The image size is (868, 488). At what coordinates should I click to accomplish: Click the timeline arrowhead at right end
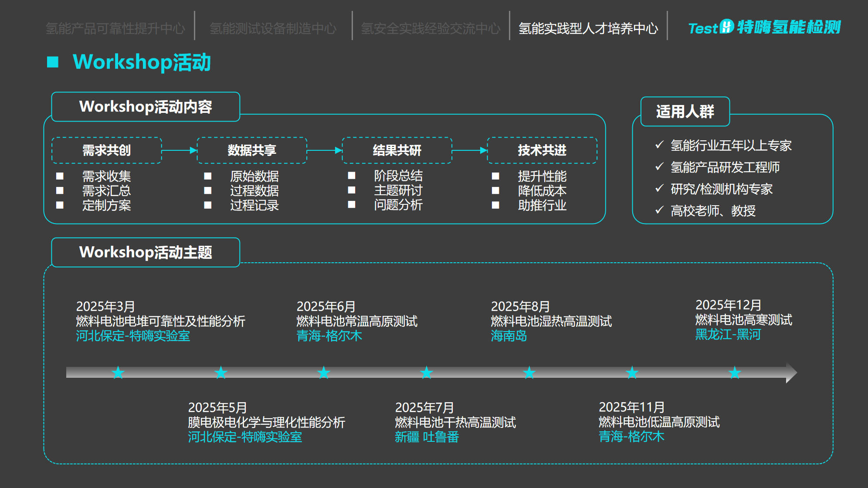791,373
